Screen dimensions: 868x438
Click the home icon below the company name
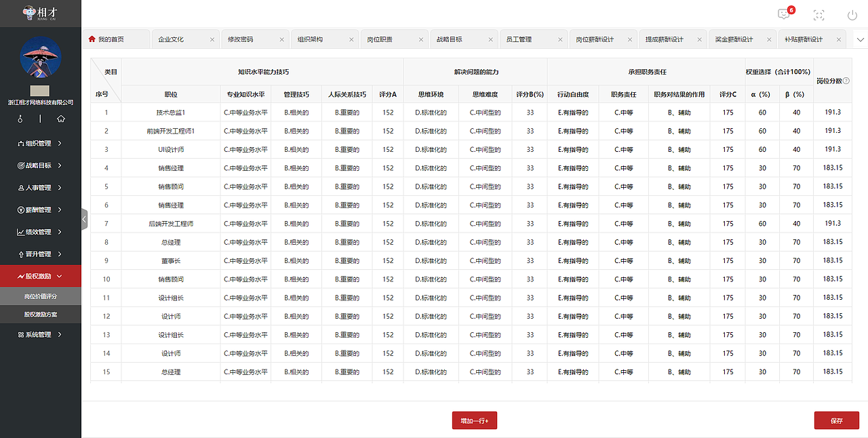tap(61, 119)
